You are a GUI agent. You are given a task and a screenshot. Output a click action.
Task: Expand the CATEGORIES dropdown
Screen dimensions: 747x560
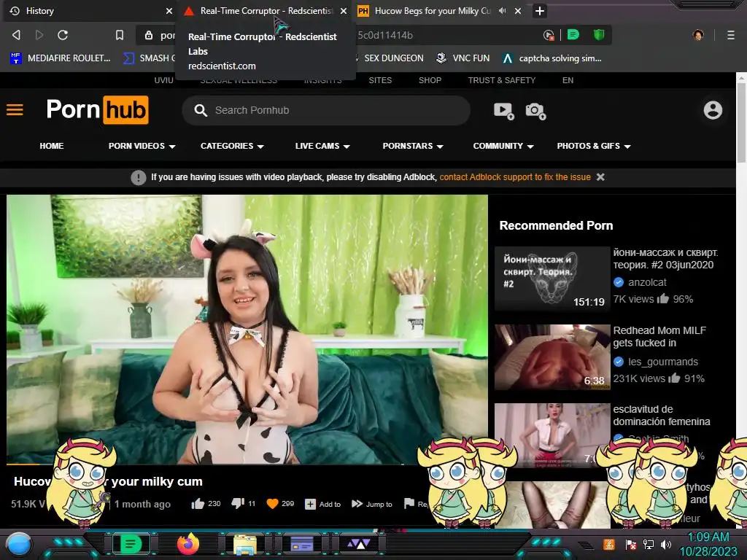point(232,146)
